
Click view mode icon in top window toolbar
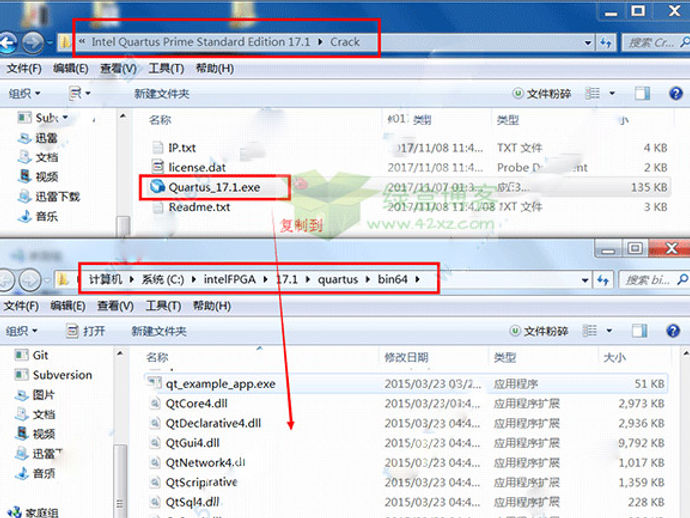coord(592,93)
